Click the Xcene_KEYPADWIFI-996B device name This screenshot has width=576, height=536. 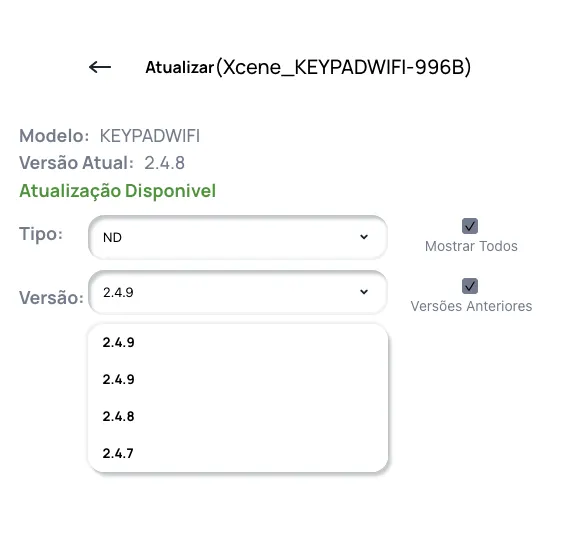343,67
